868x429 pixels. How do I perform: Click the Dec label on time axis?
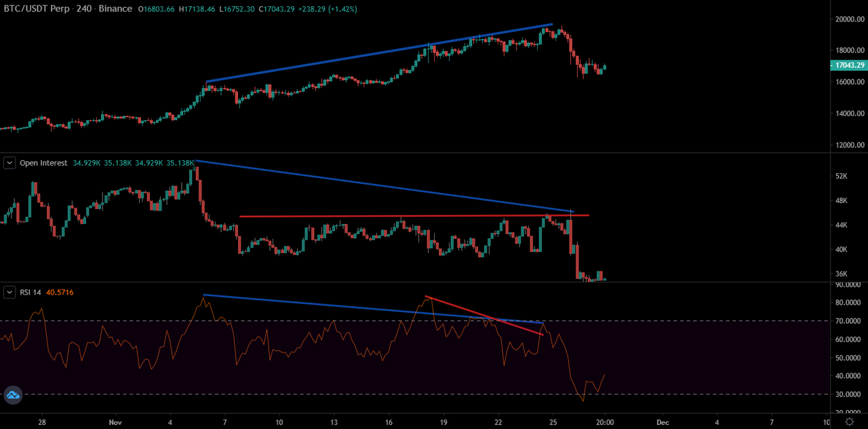click(662, 422)
